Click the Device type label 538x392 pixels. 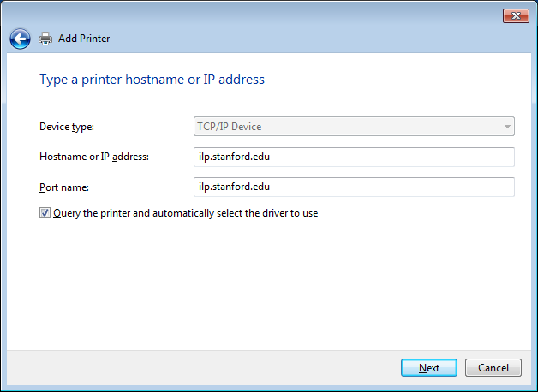tap(67, 127)
